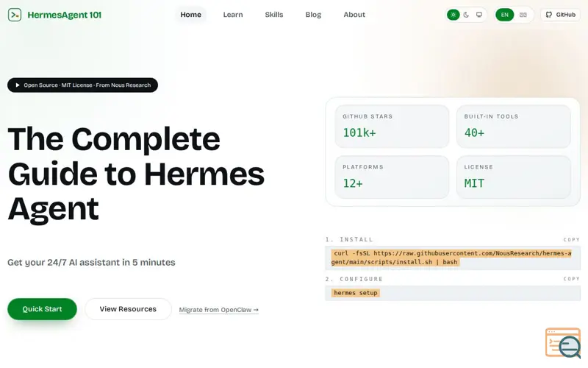The image size is (588, 368).
Task: Open the HermesAgent 101 site title
Action: (65, 15)
